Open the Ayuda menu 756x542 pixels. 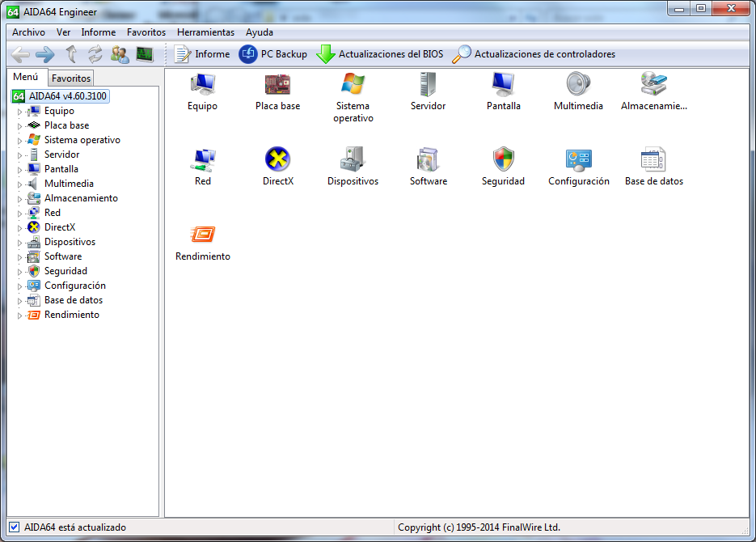(260, 32)
